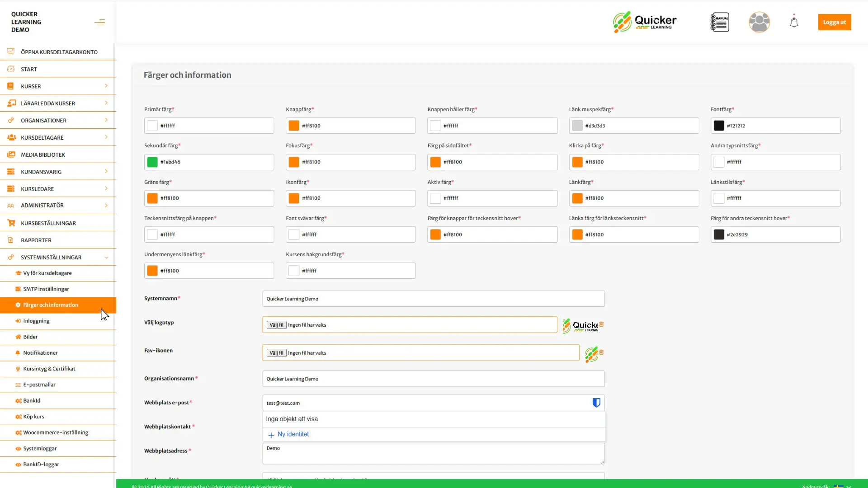This screenshot has width=868, height=488.
Task: Open the user group avatar icon
Action: (759, 22)
